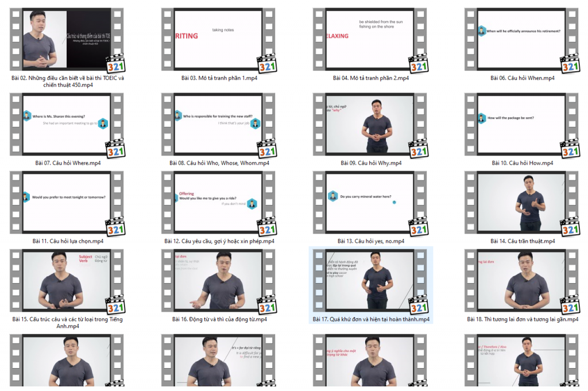The width and height of the screenshot is (588, 391).
Task: Click file name Bài 08 Câu hỏi Who, Whose, Whom.mp4
Action: tap(219, 163)
